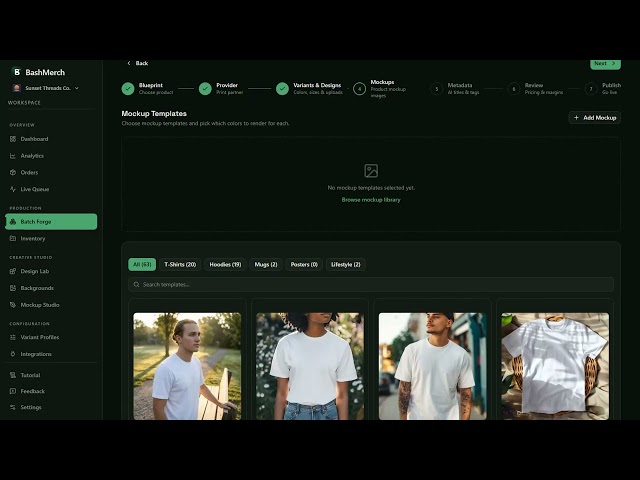Click the Review step number circle
The height and width of the screenshot is (480, 640).
[x=514, y=89]
